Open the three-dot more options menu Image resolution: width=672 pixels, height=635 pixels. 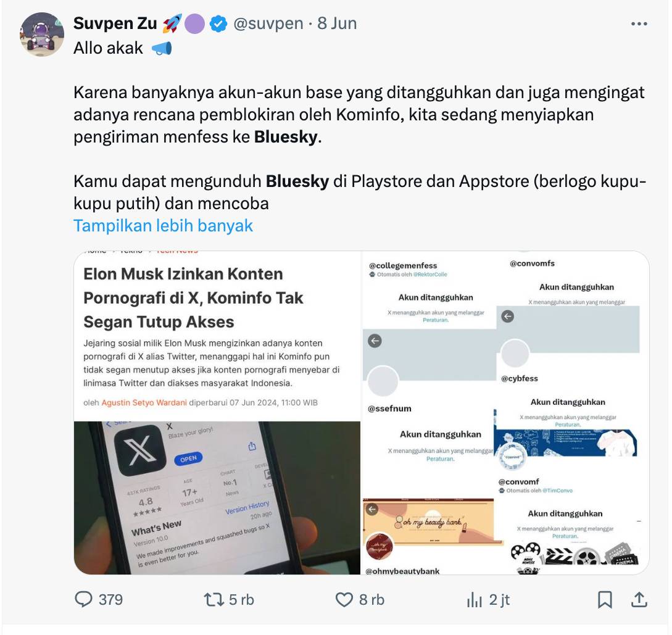click(x=639, y=24)
